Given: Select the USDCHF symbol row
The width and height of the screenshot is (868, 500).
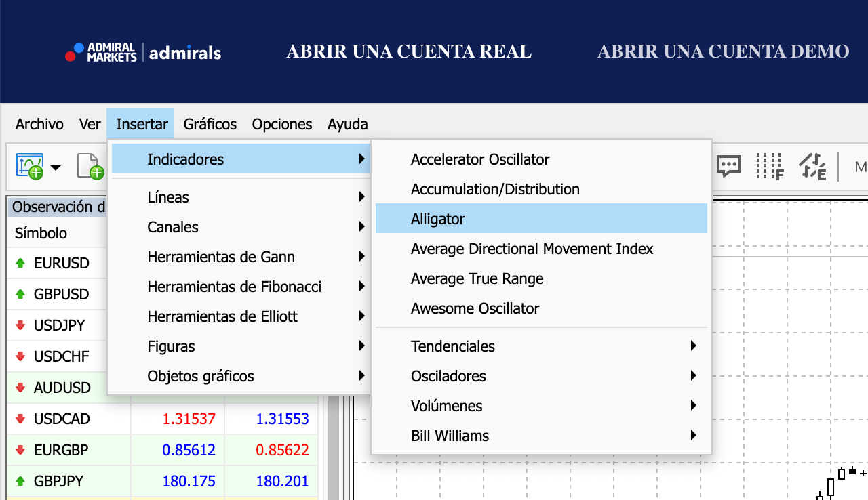Looking at the screenshot, I should 57,356.
